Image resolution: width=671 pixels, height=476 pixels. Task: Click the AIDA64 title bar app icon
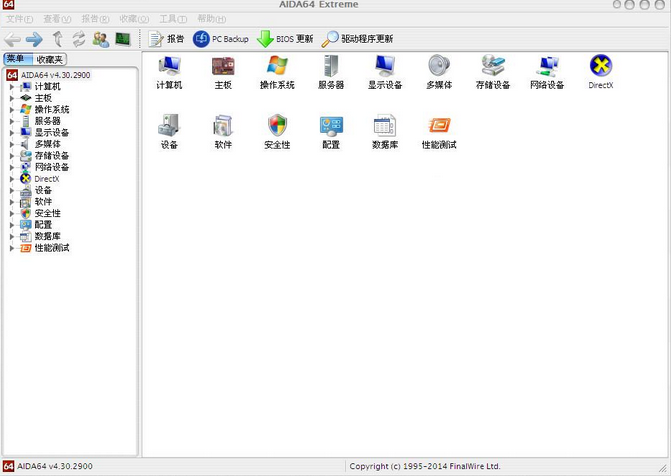click(x=9, y=4)
